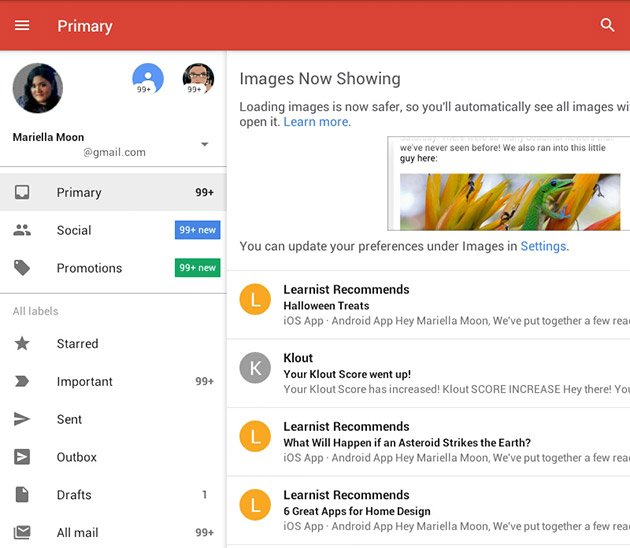This screenshot has height=548, width=630.
Task: Tap the search magnifier icon
Action: coord(607,25)
